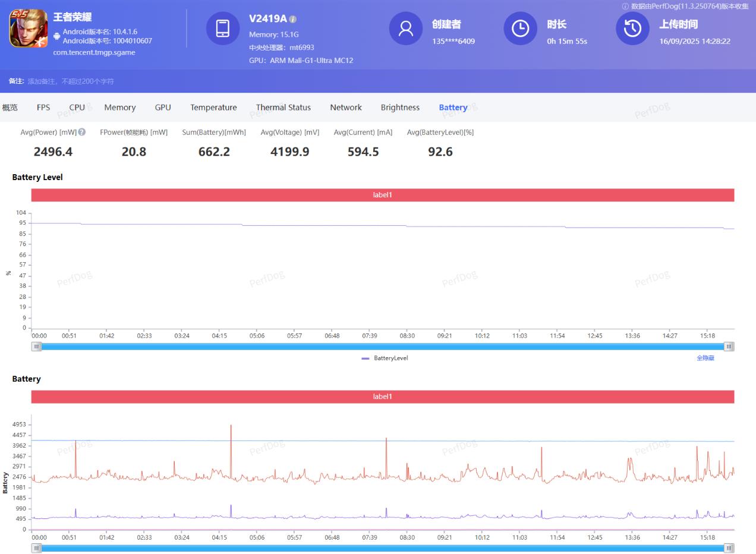Open the Brightness tab
This screenshot has width=756, height=554.
400,108
